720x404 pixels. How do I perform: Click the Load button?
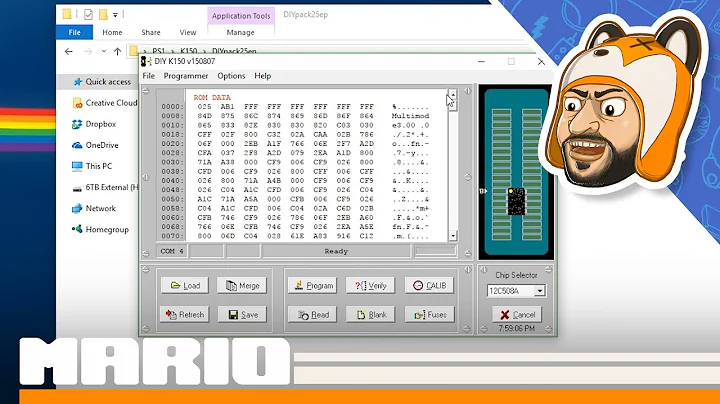pos(185,286)
